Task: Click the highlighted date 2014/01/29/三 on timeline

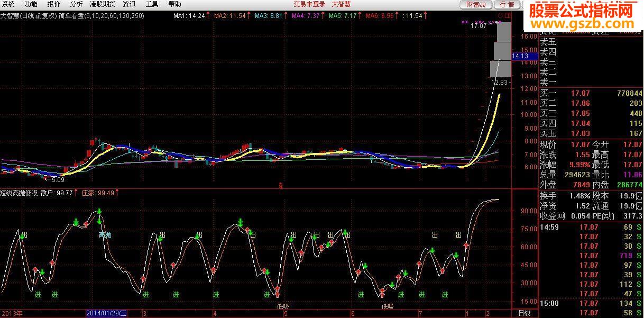Action: pos(107,314)
